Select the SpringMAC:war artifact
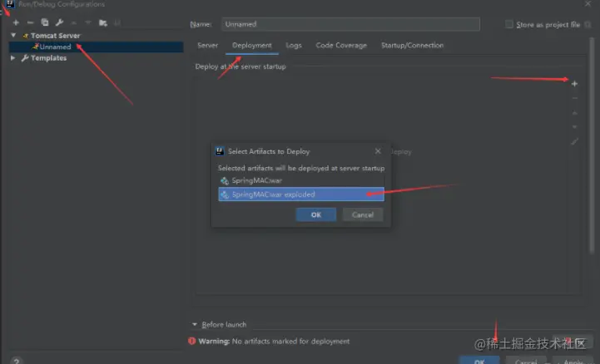The image size is (600, 364). pos(301,180)
